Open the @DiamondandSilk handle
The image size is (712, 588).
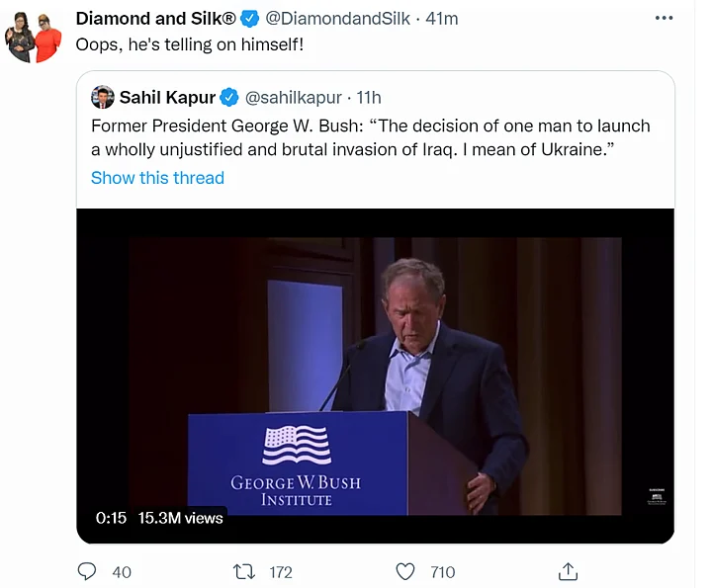tap(339, 19)
